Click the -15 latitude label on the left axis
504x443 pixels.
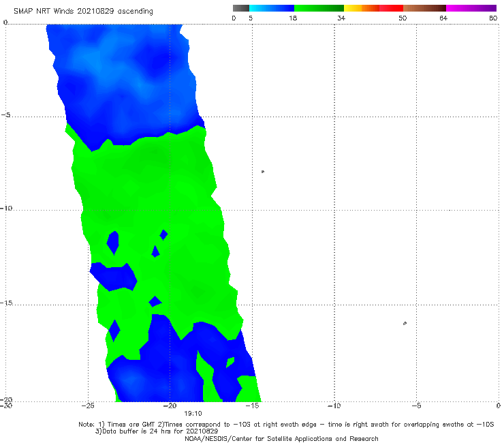click(6, 303)
